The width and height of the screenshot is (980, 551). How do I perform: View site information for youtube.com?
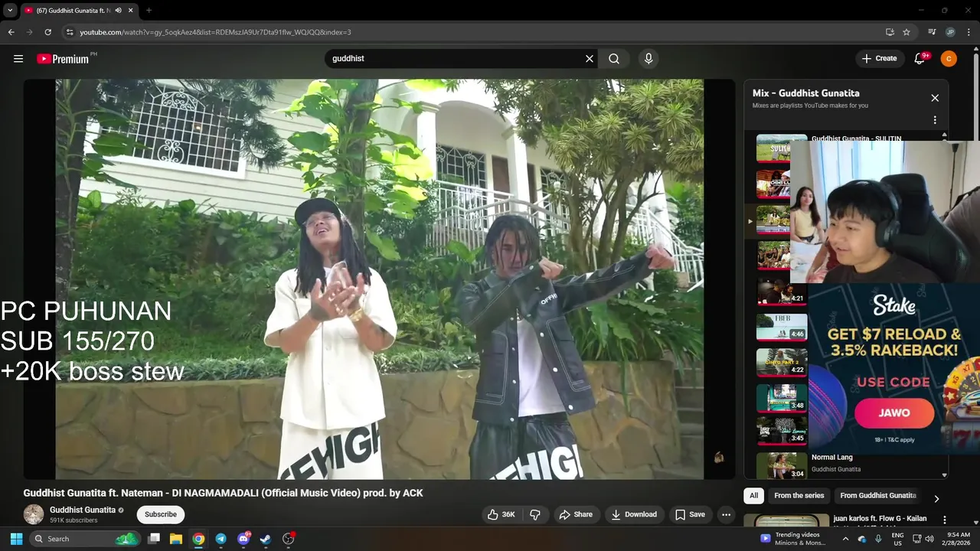pyautogui.click(x=69, y=32)
